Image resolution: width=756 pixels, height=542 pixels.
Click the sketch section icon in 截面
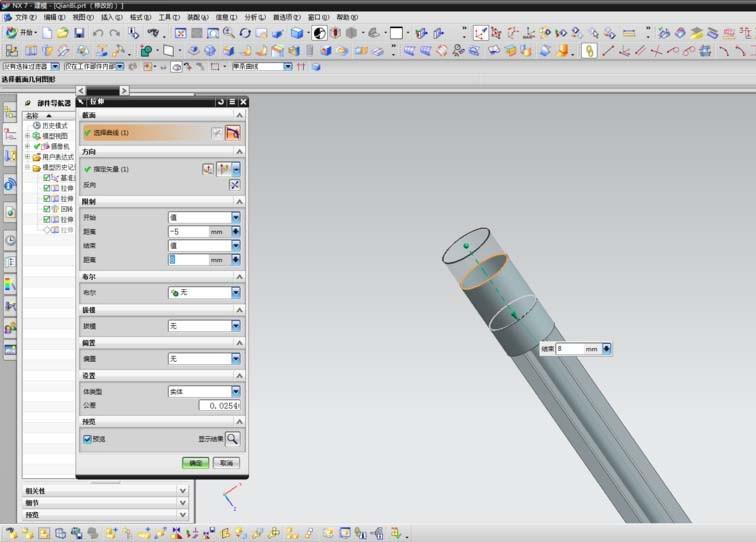[x=216, y=132]
